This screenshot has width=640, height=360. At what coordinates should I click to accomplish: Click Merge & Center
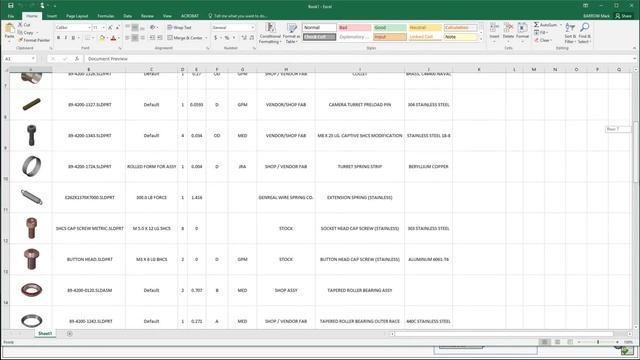point(185,38)
